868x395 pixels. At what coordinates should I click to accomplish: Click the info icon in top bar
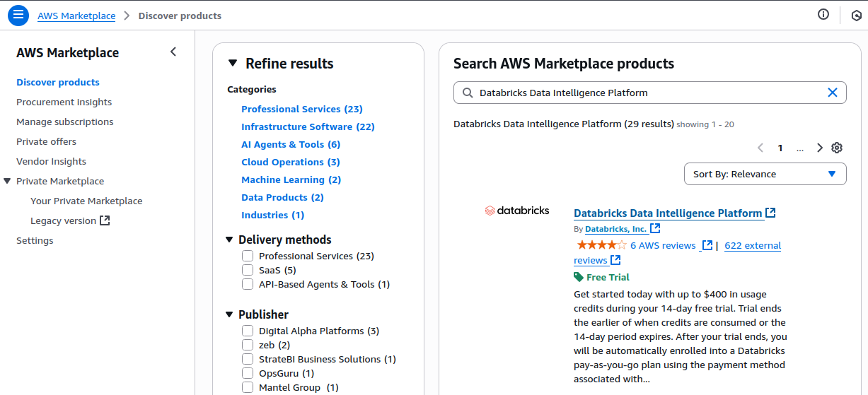[823, 15]
